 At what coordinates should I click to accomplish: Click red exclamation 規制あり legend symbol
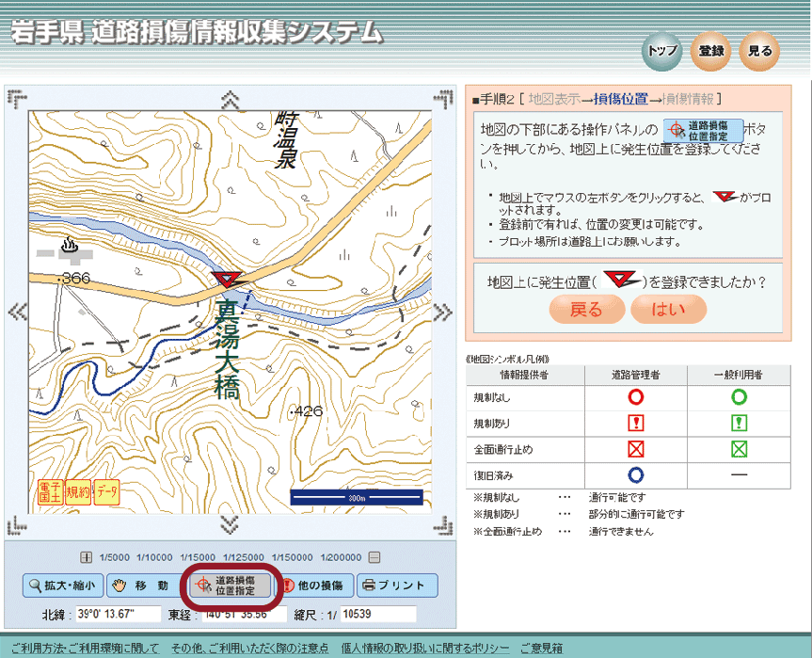point(635,424)
